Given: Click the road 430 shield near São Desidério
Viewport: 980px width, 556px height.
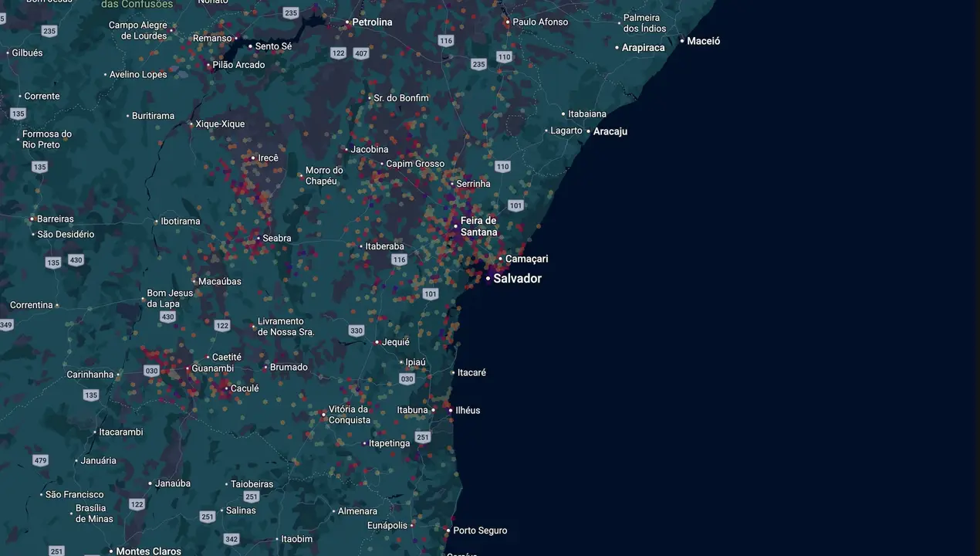Looking at the screenshot, I should [76, 259].
